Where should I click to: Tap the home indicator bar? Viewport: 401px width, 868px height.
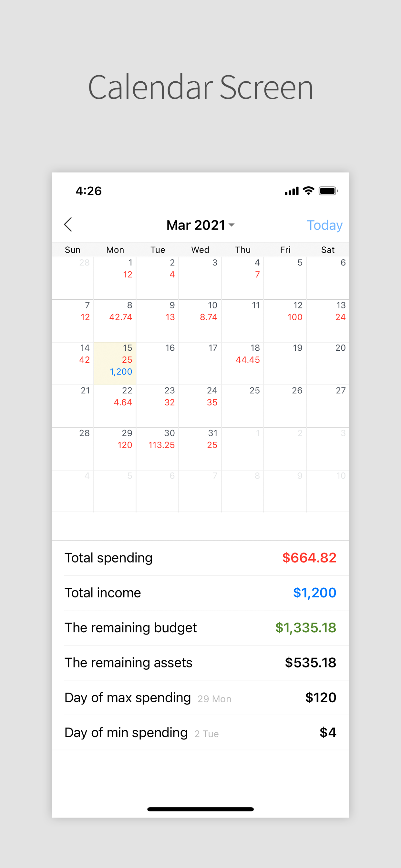pos(200,809)
